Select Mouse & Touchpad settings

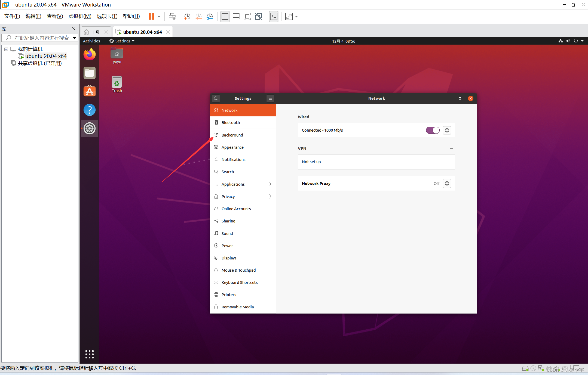pos(243,270)
